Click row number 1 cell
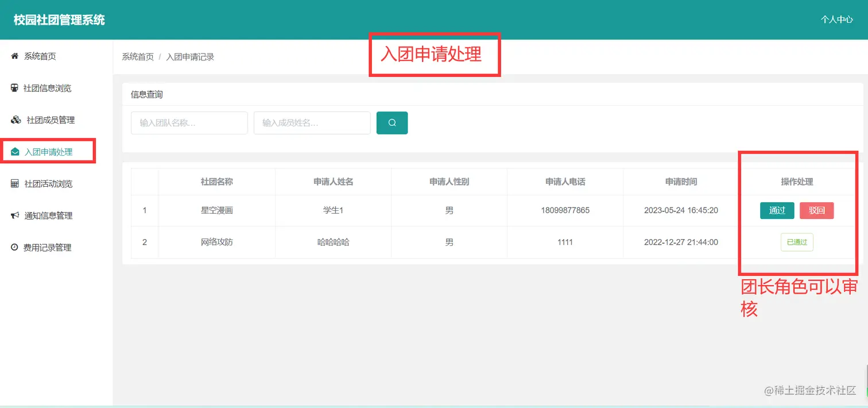Image resolution: width=868 pixels, height=408 pixels. coord(145,210)
